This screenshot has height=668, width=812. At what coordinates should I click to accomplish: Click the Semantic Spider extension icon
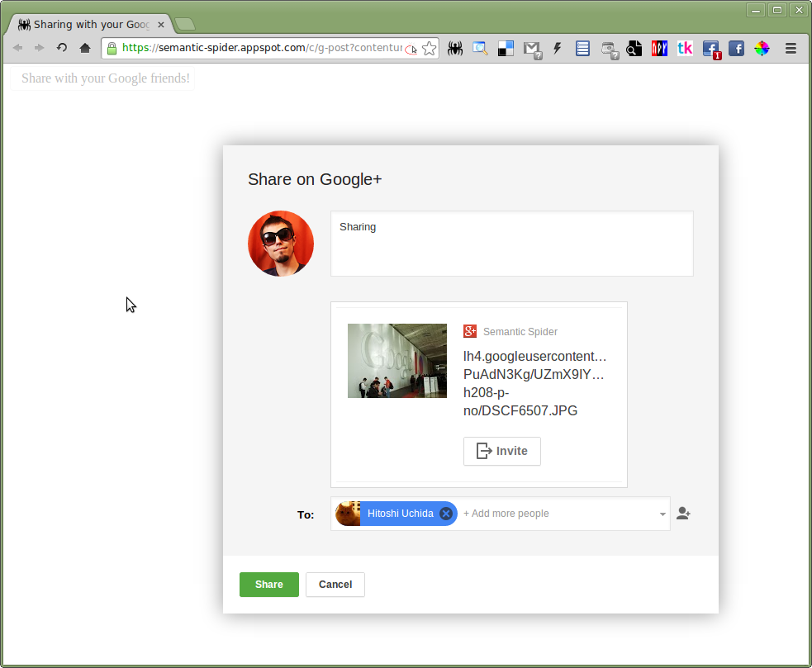coord(454,49)
